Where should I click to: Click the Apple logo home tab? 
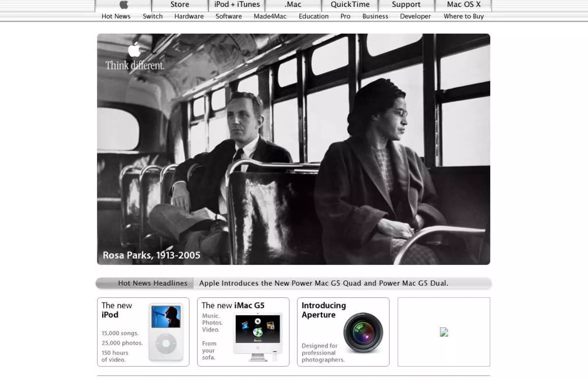(123, 5)
